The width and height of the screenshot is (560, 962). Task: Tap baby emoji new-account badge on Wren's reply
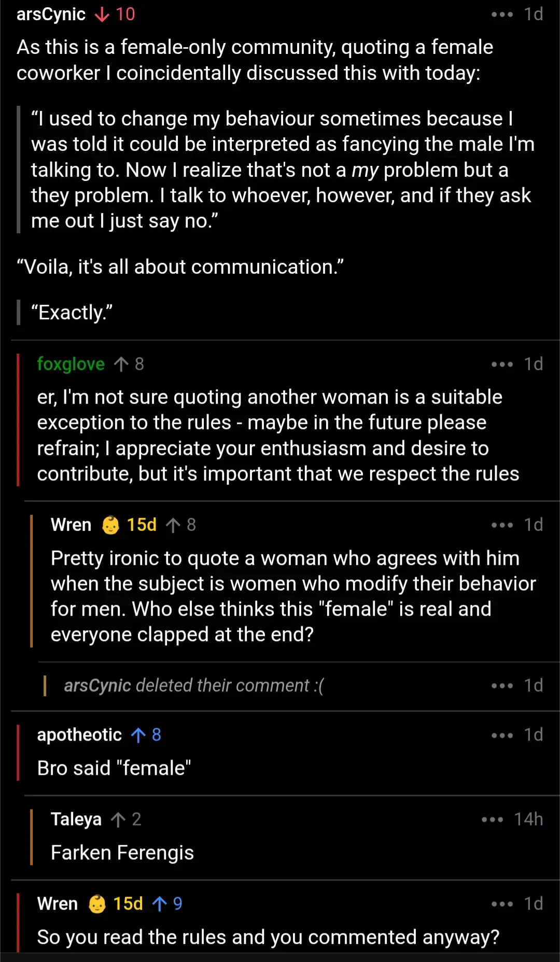click(110, 525)
